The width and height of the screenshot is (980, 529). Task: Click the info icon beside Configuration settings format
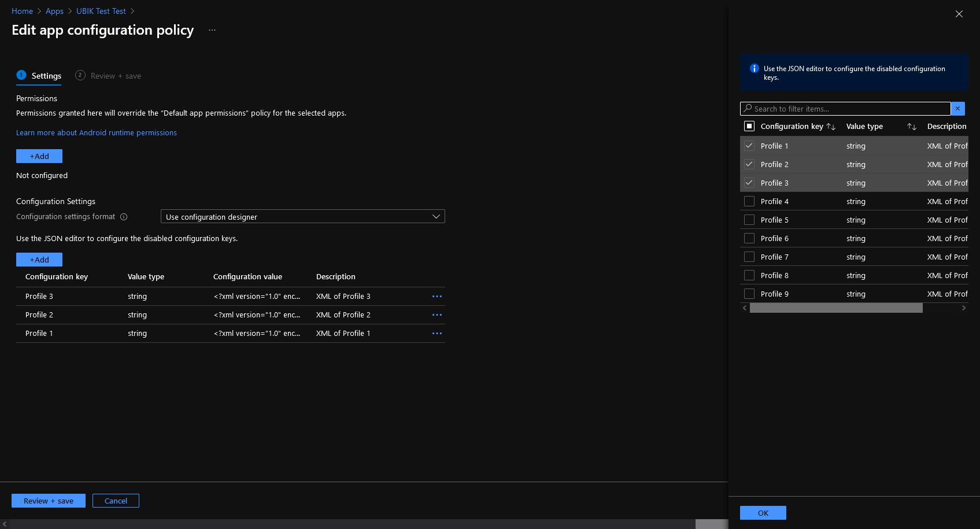coord(124,217)
